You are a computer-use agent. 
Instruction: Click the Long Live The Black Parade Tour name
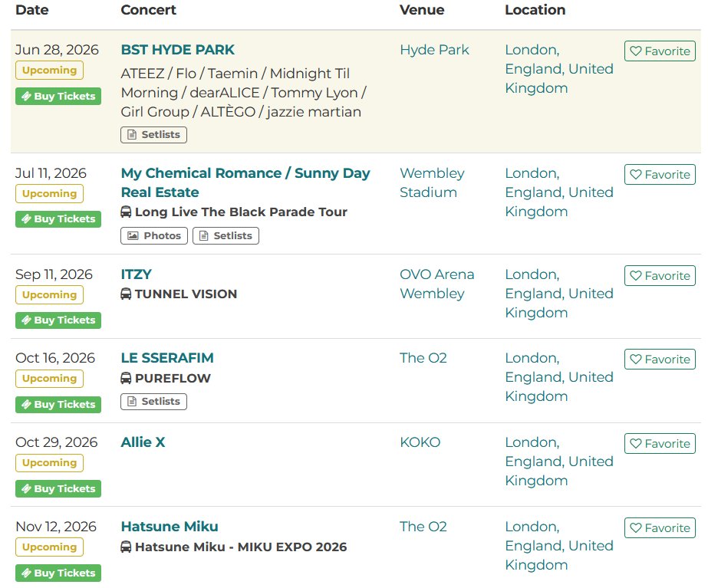(x=241, y=212)
